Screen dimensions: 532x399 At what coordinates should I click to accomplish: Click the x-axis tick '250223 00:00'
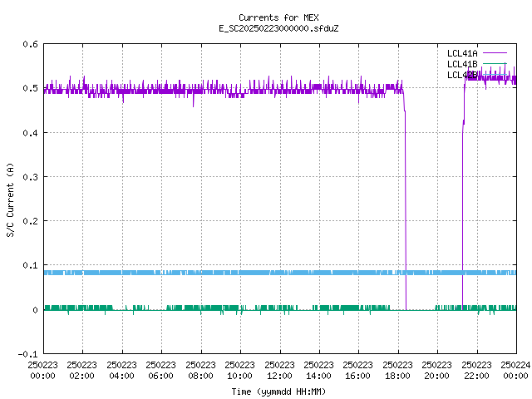tap(42, 371)
